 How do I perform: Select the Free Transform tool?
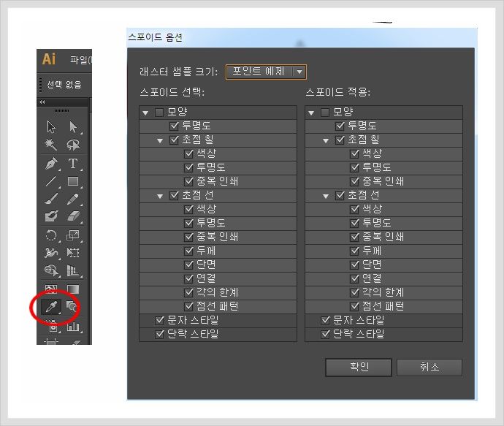(x=73, y=253)
